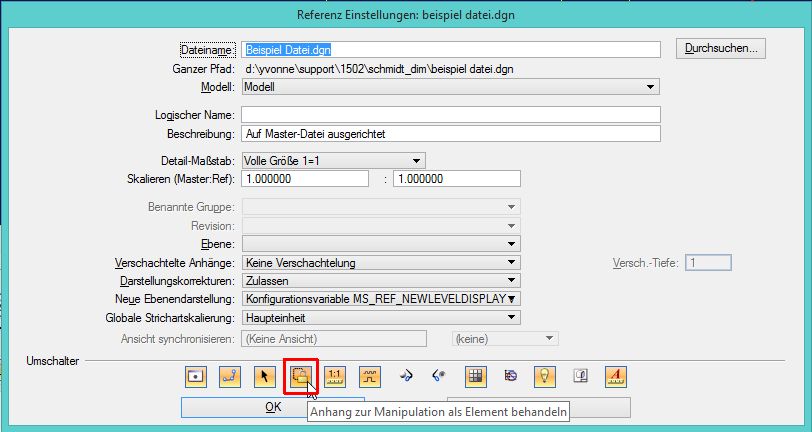
Task: Click the Ansicht synchronisieren (Keine Ansicht) field
Action: 334,339
